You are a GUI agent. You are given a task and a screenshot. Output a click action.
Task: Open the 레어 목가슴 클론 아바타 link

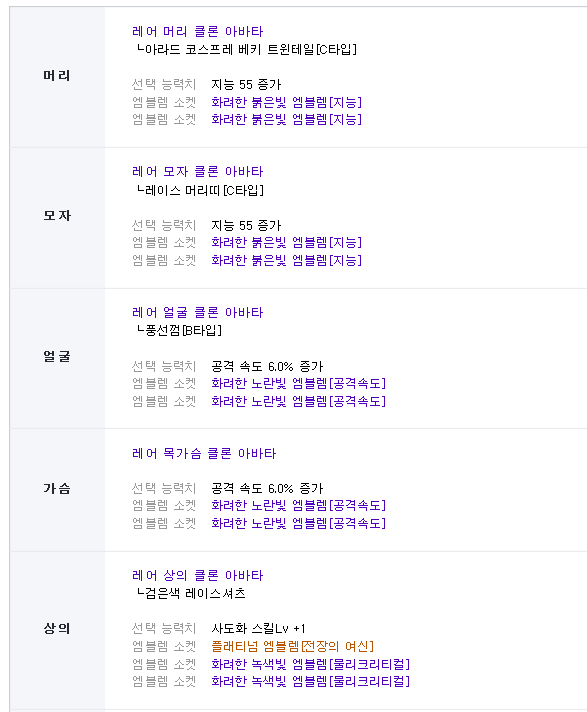tap(204, 453)
